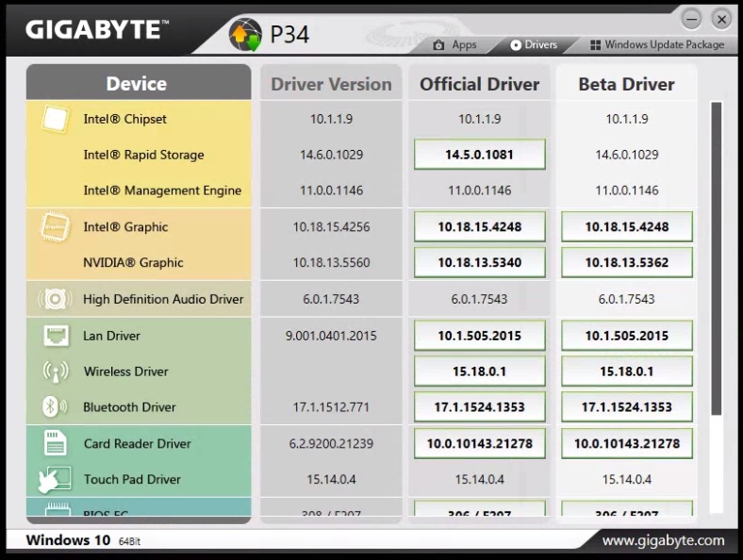743x560 pixels.
Task: Click the Official Driver column header
Action: coord(480,84)
